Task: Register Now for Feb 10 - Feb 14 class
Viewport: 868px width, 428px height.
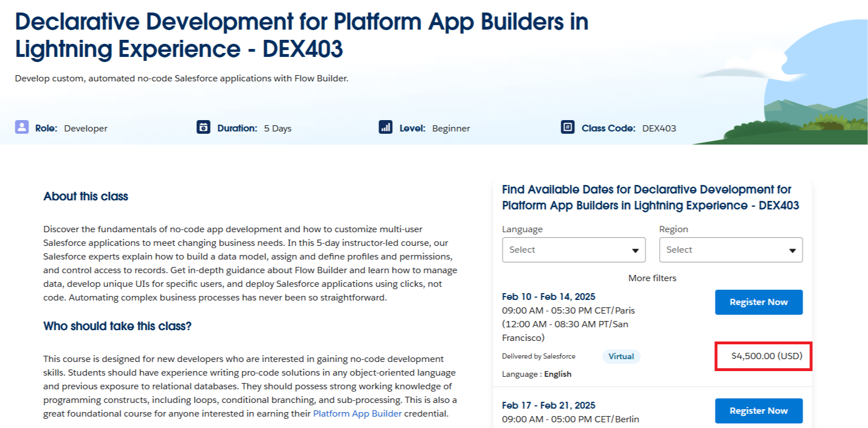Action: coord(759,302)
